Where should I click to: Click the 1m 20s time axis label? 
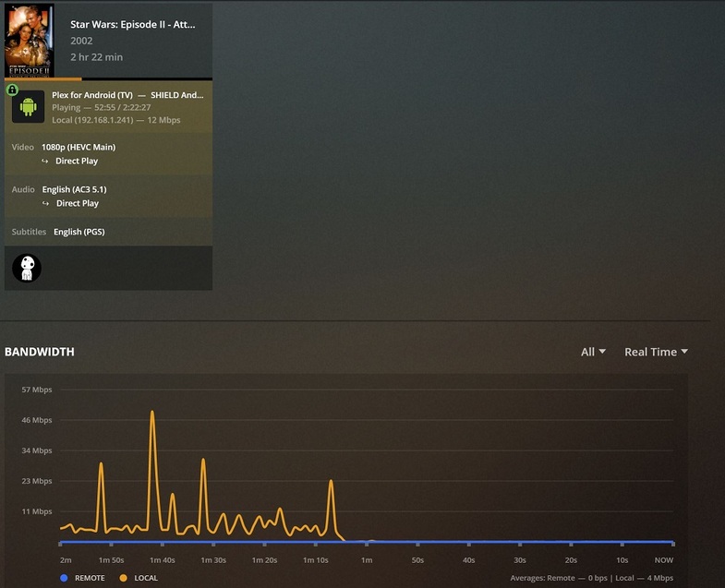click(264, 560)
